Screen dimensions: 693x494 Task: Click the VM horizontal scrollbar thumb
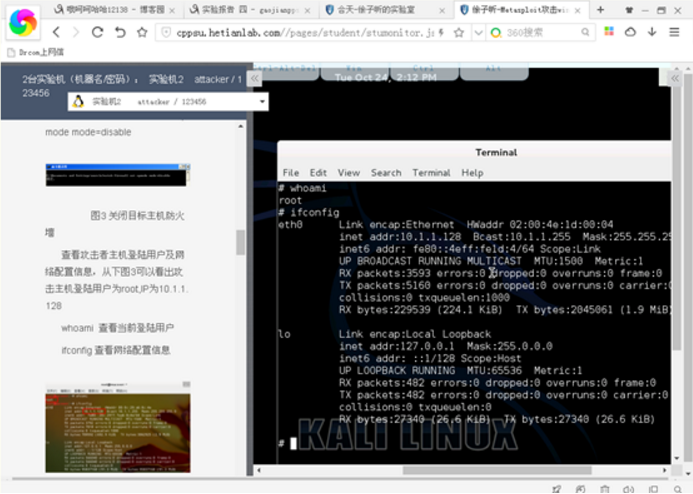(497, 470)
